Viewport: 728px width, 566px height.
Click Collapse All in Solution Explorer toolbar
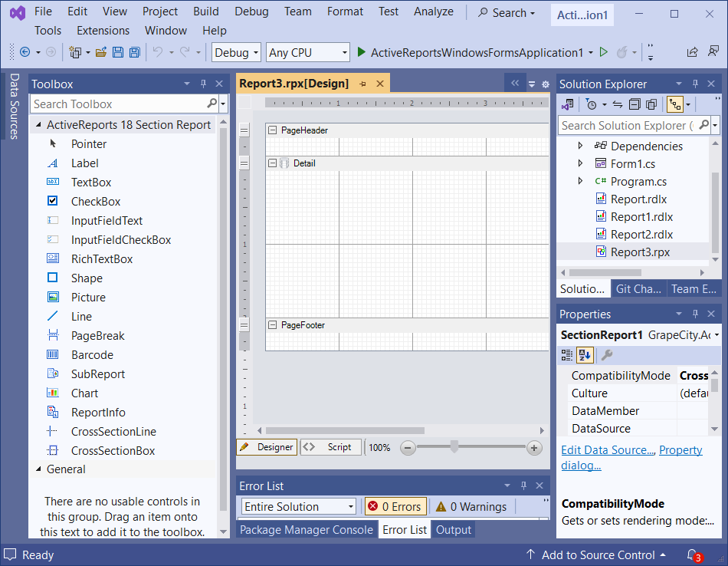635,104
